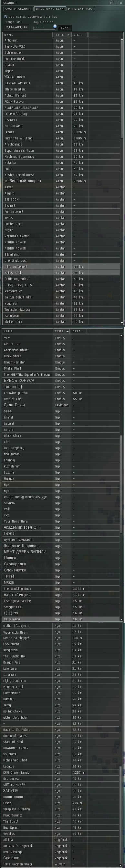The height and width of the screenshot is (868, 125).
Task: Click the Scan button
Action: 65,28
